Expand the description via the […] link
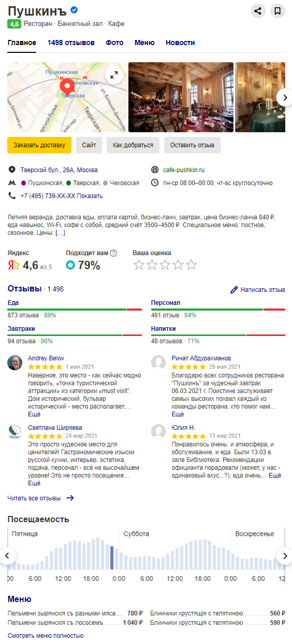The width and height of the screenshot is (292, 644). click(x=60, y=233)
